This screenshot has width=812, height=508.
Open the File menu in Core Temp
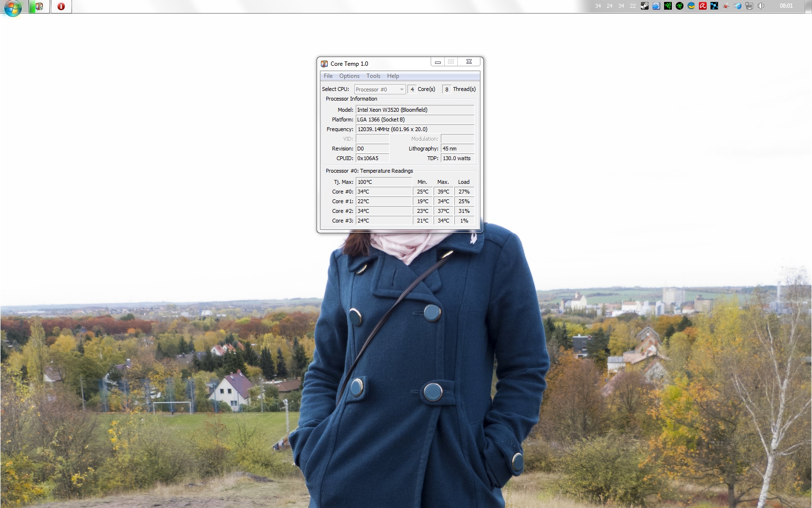328,76
